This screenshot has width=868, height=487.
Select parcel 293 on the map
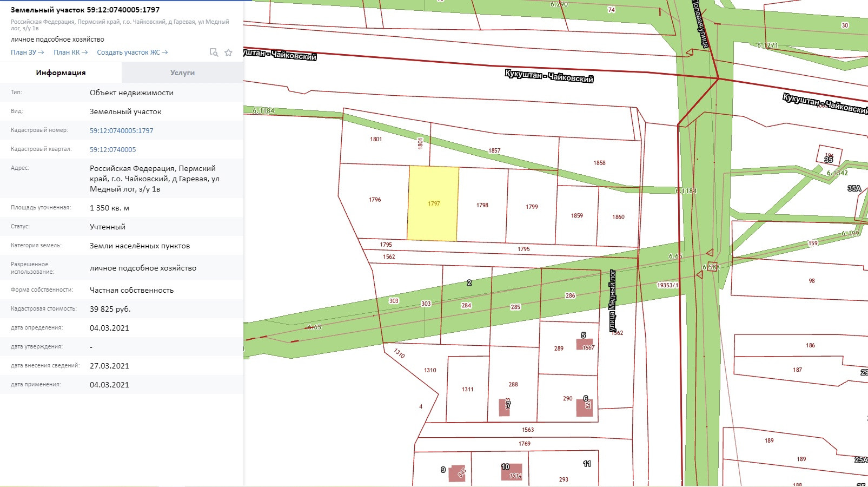click(x=564, y=479)
